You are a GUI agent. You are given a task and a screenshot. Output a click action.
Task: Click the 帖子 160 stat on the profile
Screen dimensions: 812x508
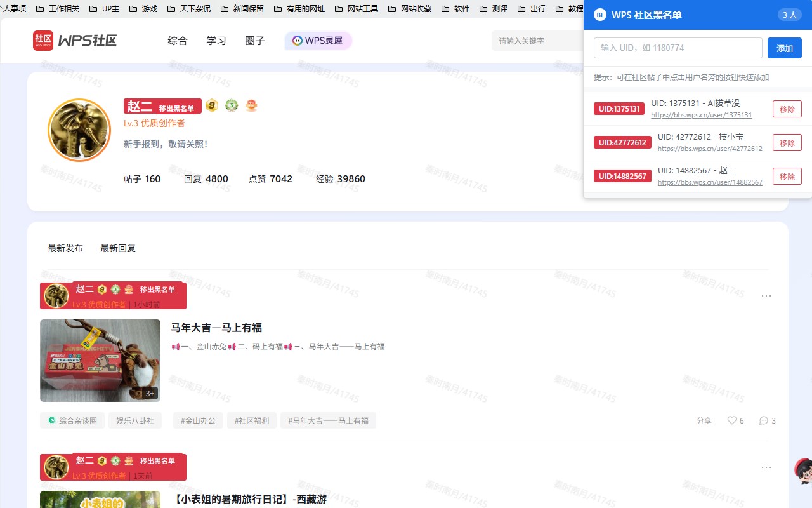tap(142, 179)
